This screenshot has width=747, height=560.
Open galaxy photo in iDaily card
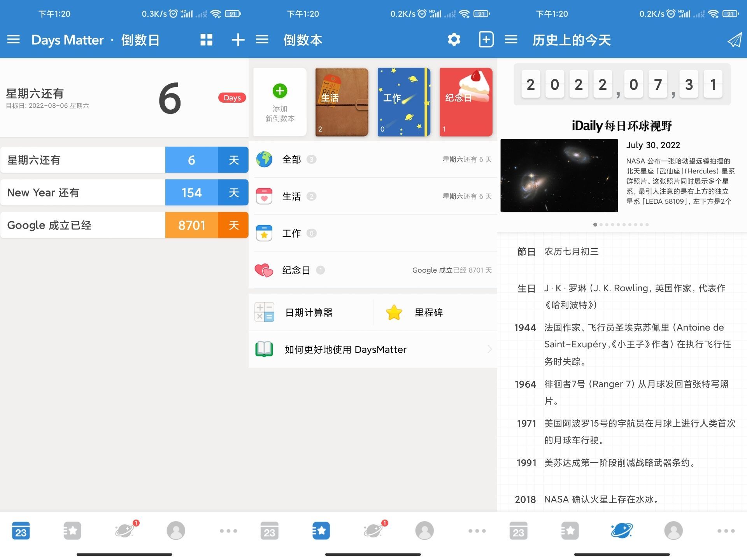(x=559, y=175)
